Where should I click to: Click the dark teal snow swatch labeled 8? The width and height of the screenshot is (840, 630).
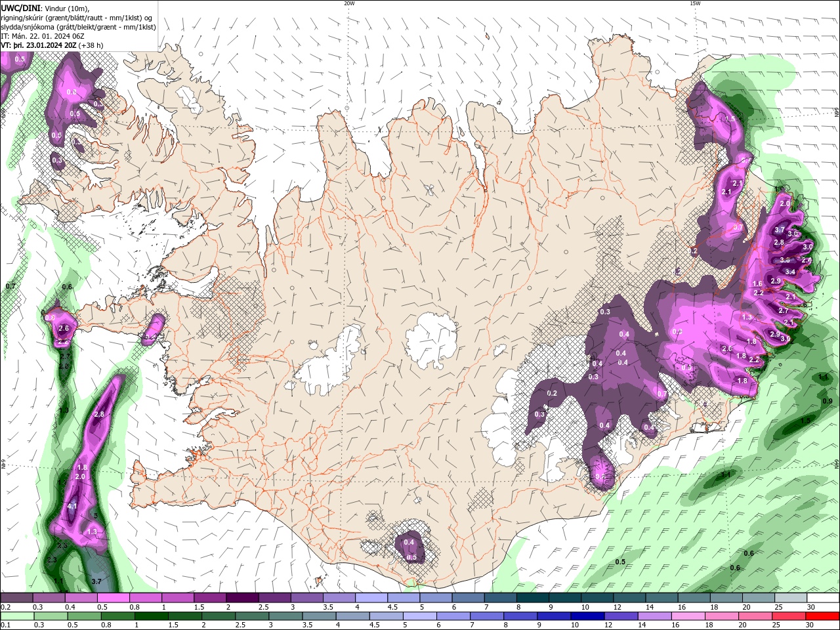[x=533, y=598]
